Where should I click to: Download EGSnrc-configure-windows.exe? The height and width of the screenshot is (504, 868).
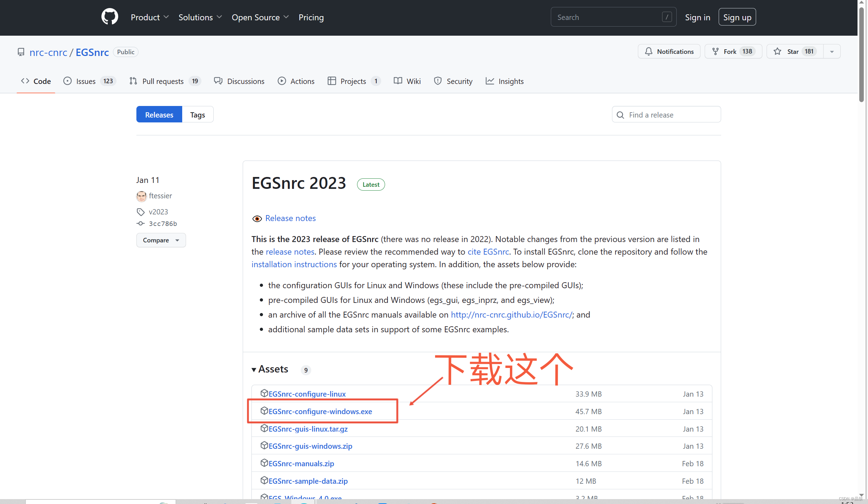(320, 411)
